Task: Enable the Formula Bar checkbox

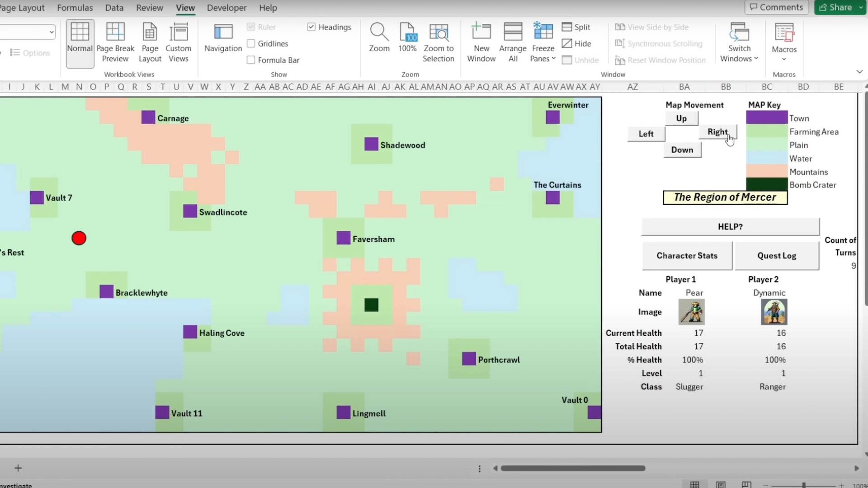Action: click(x=251, y=60)
